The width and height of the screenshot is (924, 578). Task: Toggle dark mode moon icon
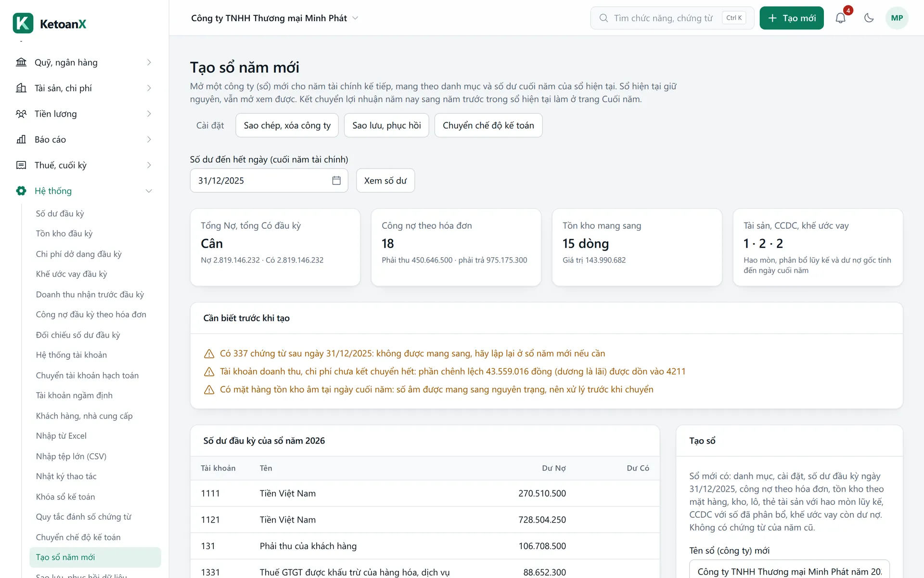click(x=869, y=18)
